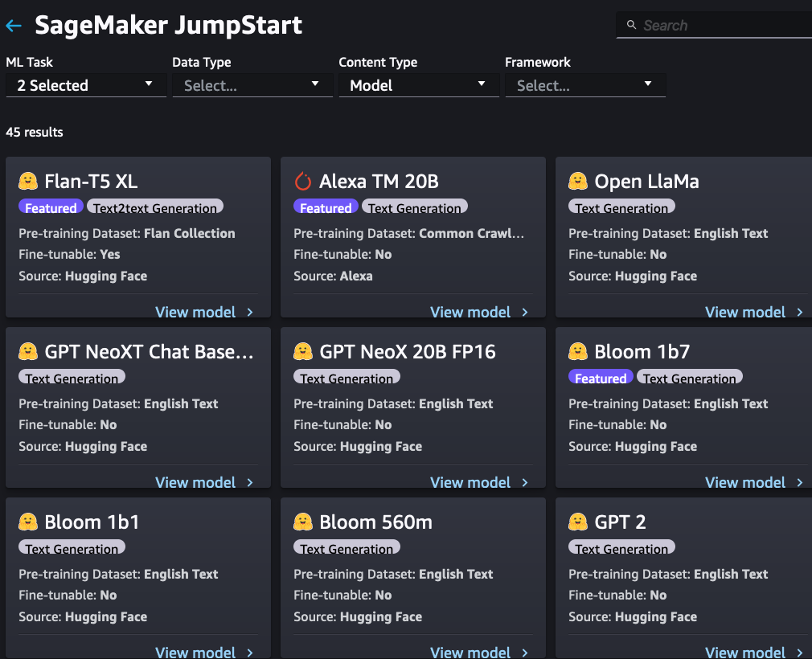Screen dimensions: 812x659
Task: View model for Open LlaMa
Action: tap(746, 312)
